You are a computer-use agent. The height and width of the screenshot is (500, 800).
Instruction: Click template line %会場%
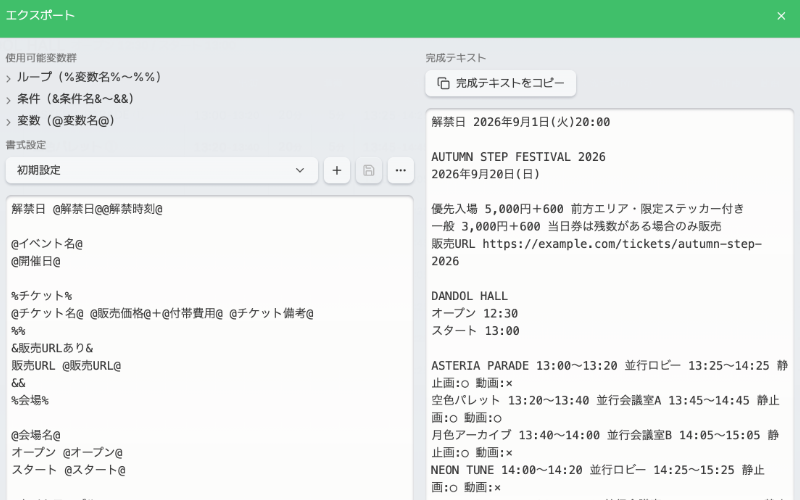tap(30, 401)
